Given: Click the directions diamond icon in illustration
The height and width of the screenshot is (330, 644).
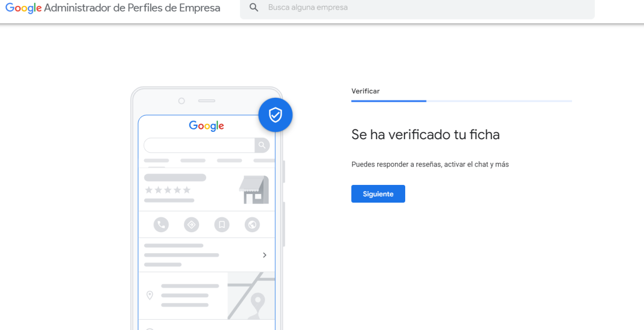Looking at the screenshot, I should click(192, 224).
